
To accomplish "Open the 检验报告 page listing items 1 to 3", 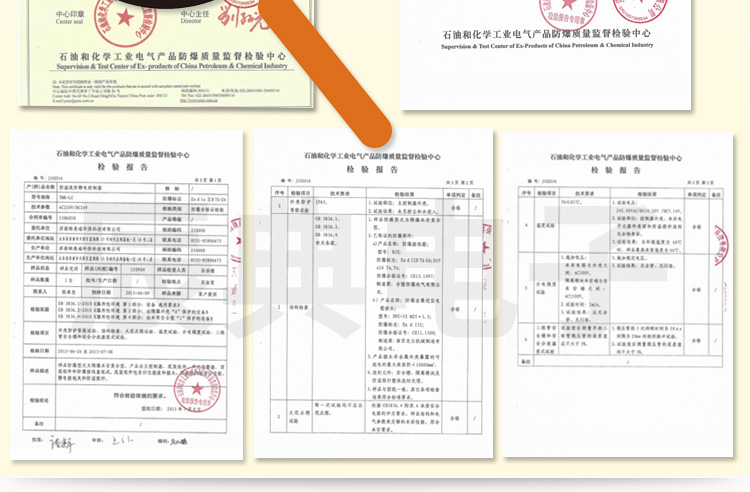I will [x=373, y=294].
